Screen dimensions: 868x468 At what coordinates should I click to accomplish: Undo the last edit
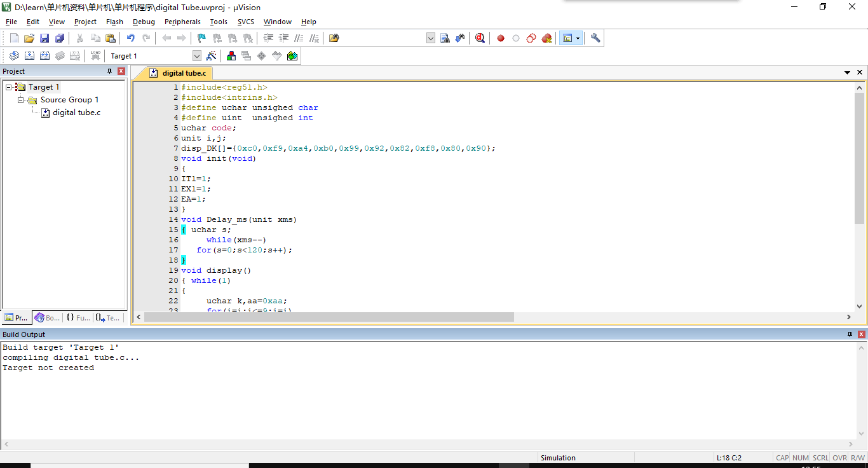[131, 38]
